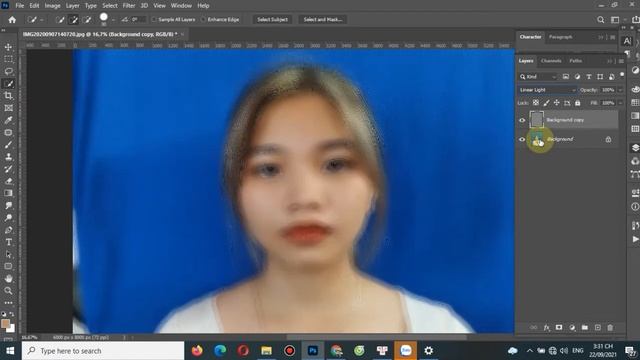The width and height of the screenshot is (640, 360).
Task: Toggle lock all padlock icon
Action: click(x=578, y=103)
